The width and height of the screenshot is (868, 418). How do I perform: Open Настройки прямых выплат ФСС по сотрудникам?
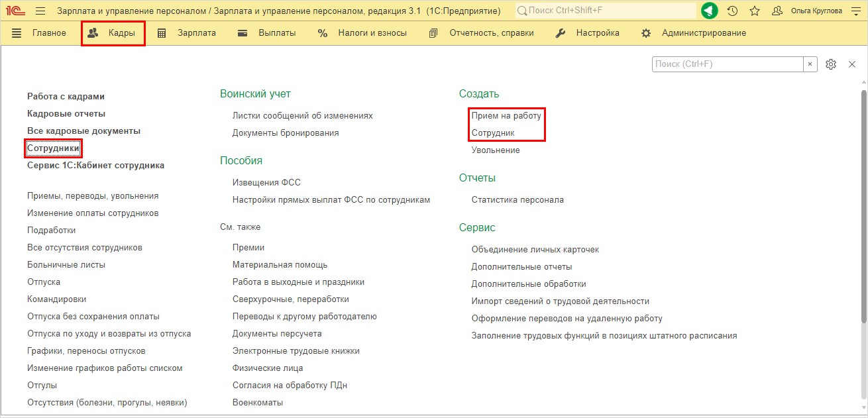[x=331, y=200]
